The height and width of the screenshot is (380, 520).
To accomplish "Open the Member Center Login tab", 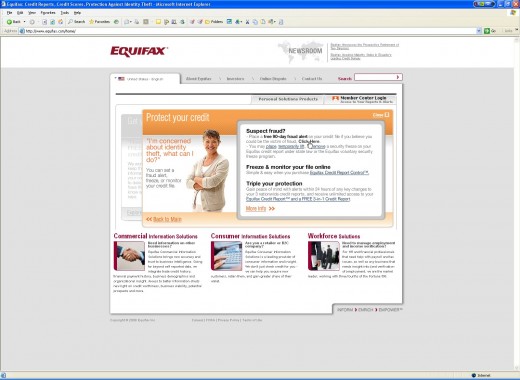I will [361, 99].
